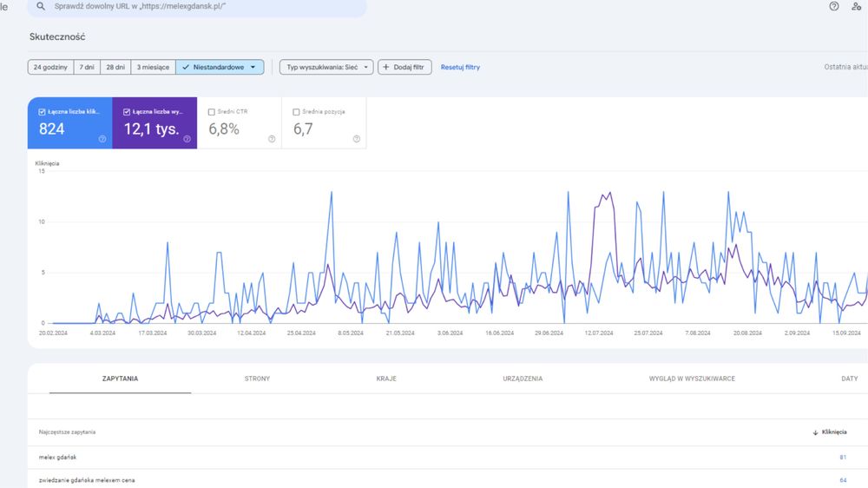Switch to the URZĄDZENIA tab
Viewport: 868px width, 488px height.
point(523,379)
